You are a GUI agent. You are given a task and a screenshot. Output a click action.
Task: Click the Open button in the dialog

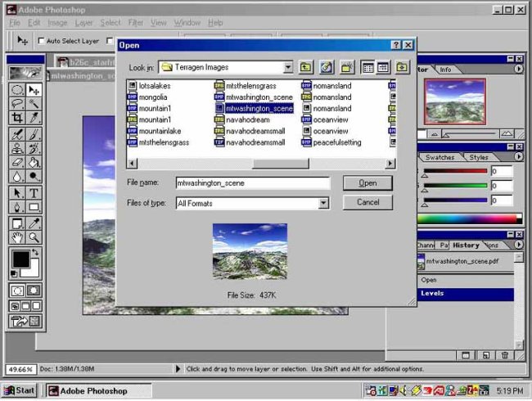(x=367, y=183)
